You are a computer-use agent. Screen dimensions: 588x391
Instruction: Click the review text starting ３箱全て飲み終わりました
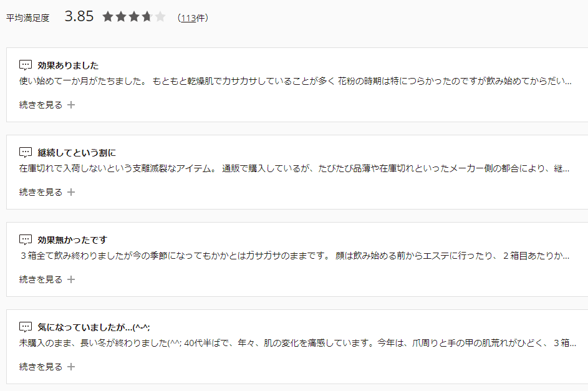(x=294, y=256)
